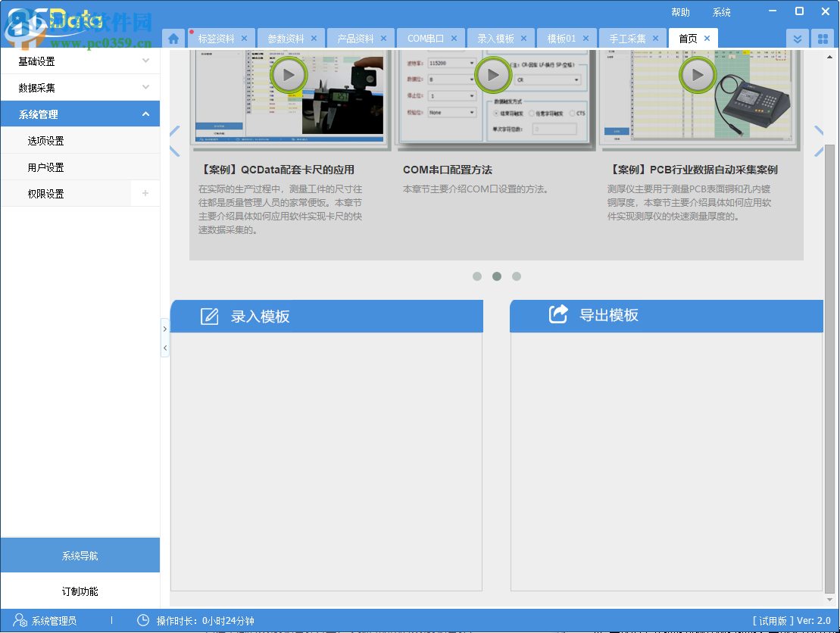The height and width of the screenshot is (633, 840).
Task: Click the home tab house icon
Action: [173, 38]
